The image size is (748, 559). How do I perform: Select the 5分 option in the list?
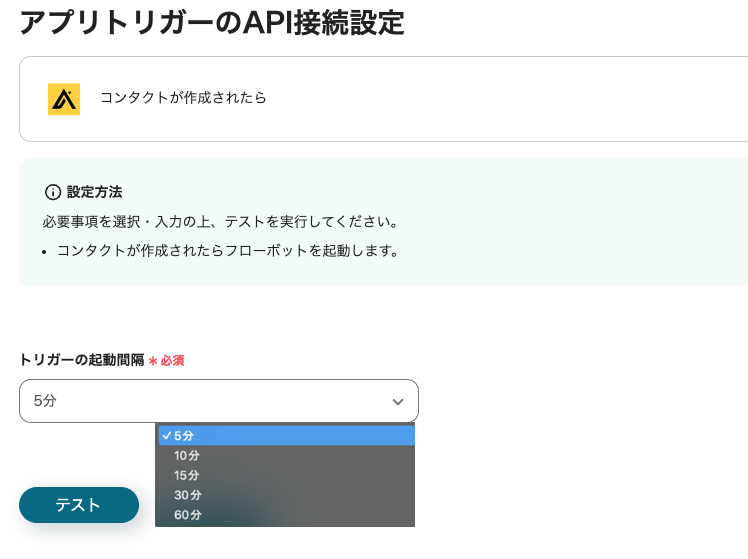[285, 436]
